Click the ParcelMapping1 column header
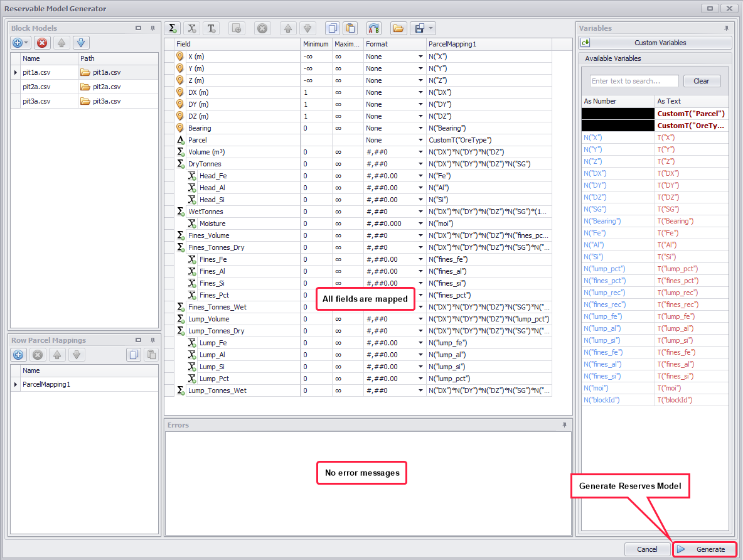Screen dimensions: 743x560 click(x=488, y=44)
